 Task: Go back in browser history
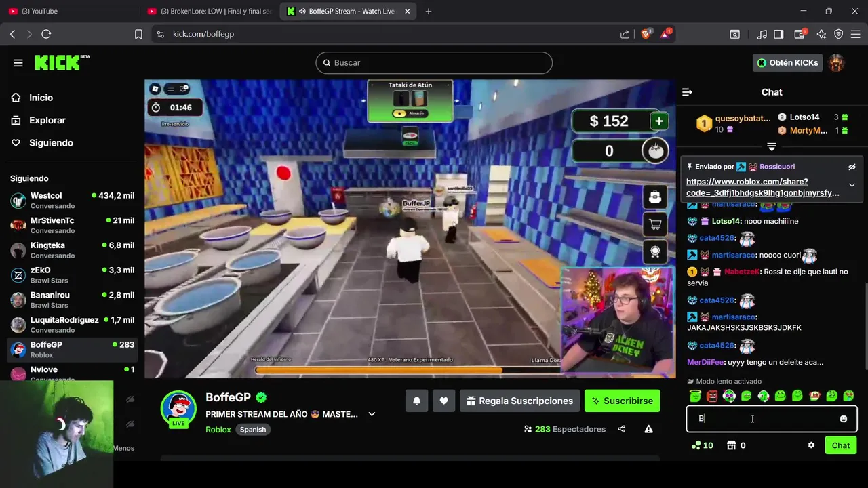[12, 34]
